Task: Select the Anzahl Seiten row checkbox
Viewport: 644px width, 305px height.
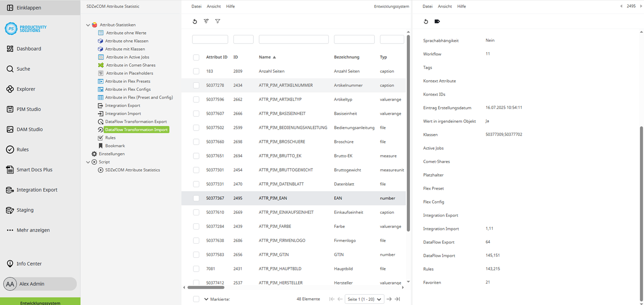Action: tap(196, 71)
